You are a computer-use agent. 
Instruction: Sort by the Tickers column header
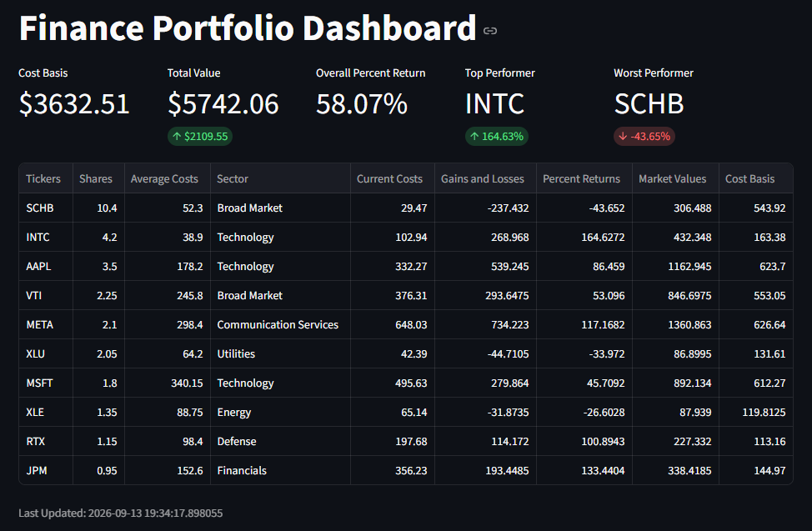46,178
